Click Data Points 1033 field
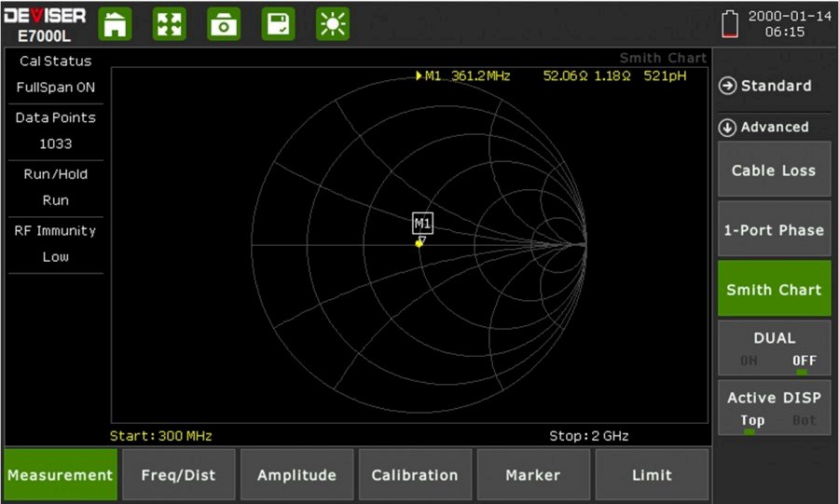Screen dimensions: 839x504 coord(56,131)
